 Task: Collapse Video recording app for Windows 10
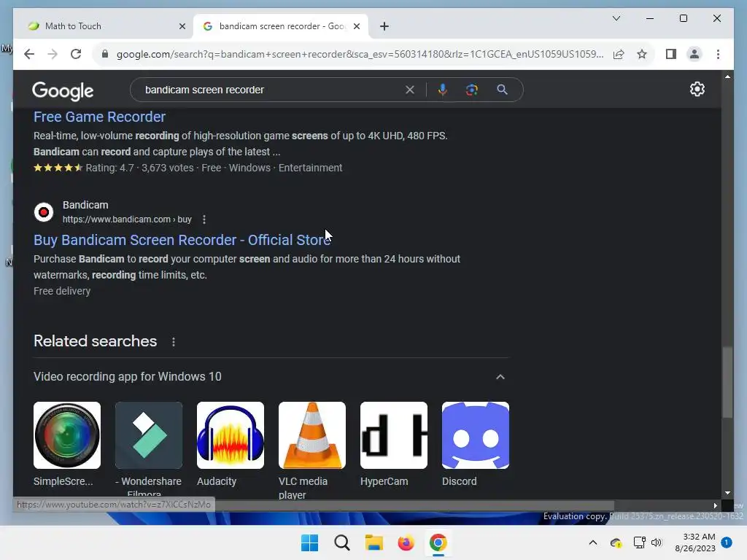point(500,377)
